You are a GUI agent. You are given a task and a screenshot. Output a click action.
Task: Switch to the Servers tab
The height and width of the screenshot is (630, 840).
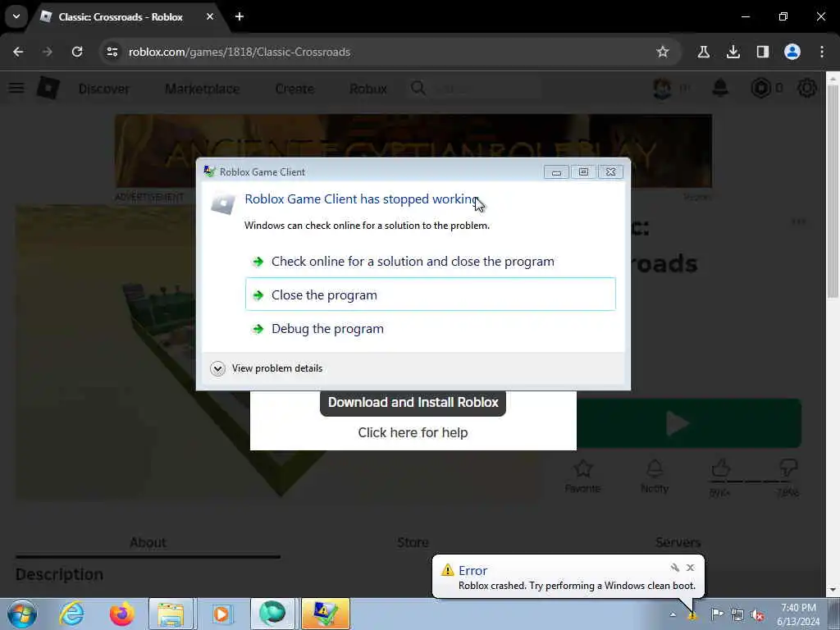(x=678, y=543)
